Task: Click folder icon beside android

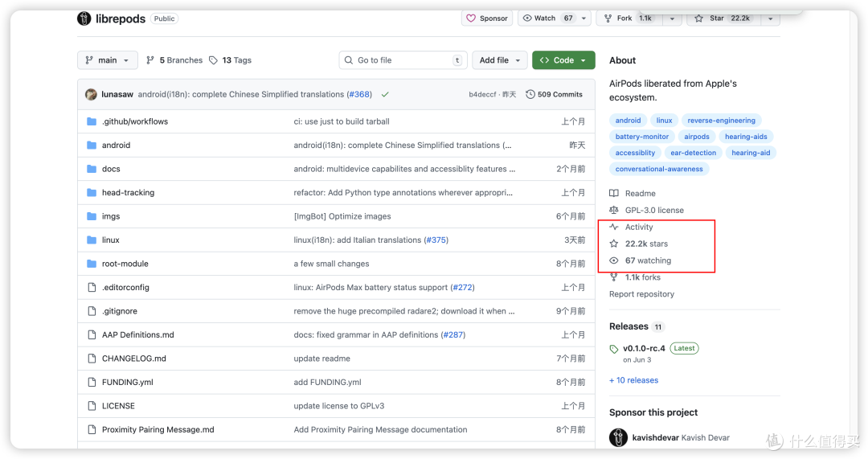Action: pos(92,145)
